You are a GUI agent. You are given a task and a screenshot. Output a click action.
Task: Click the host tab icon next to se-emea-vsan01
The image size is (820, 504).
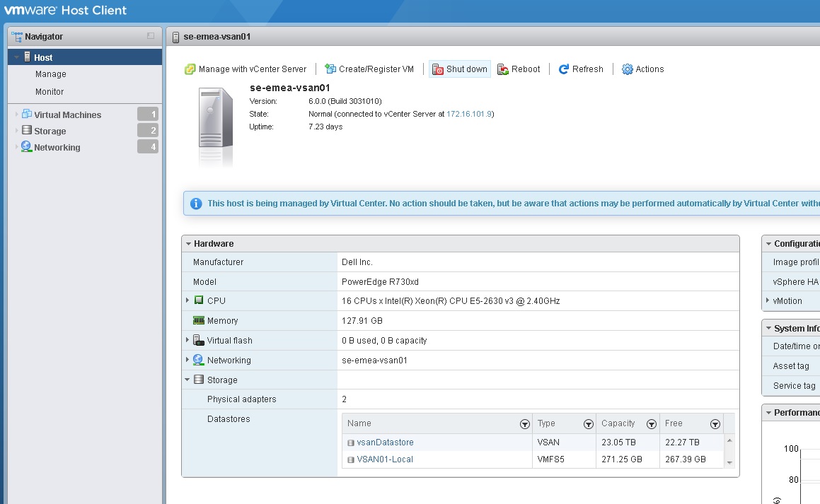click(175, 37)
